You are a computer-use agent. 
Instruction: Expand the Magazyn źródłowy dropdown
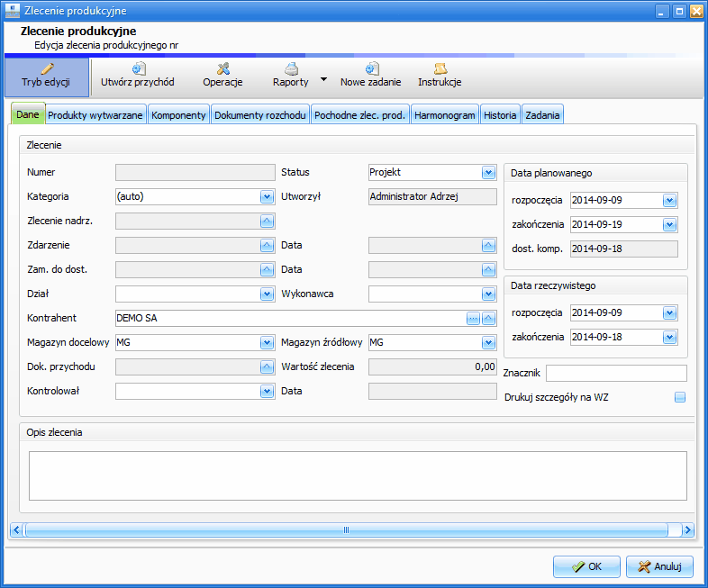(488, 343)
